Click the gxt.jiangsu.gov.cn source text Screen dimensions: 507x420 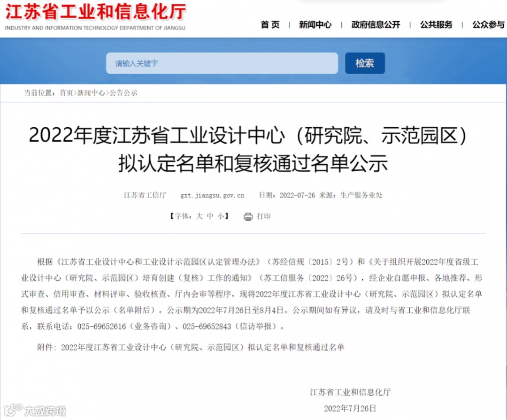point(213,195)
